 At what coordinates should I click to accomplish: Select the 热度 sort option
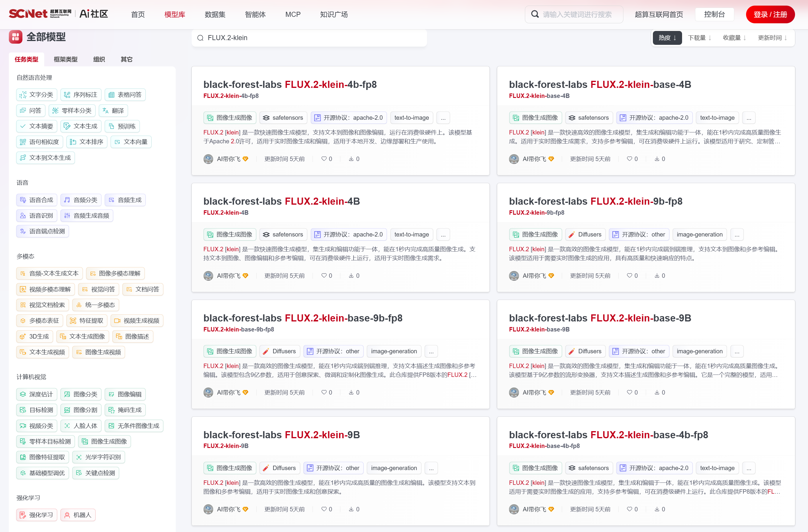click(667, 38)
